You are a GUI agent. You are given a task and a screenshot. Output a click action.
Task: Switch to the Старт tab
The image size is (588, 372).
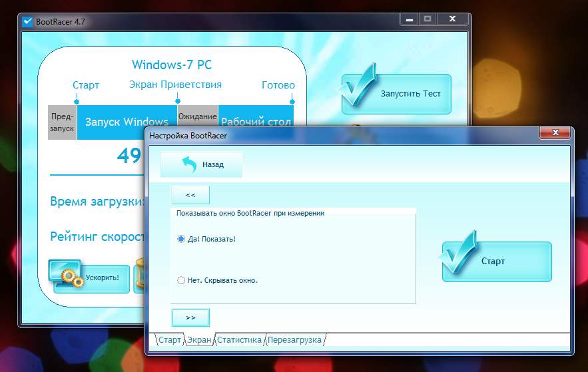point(170,340)
